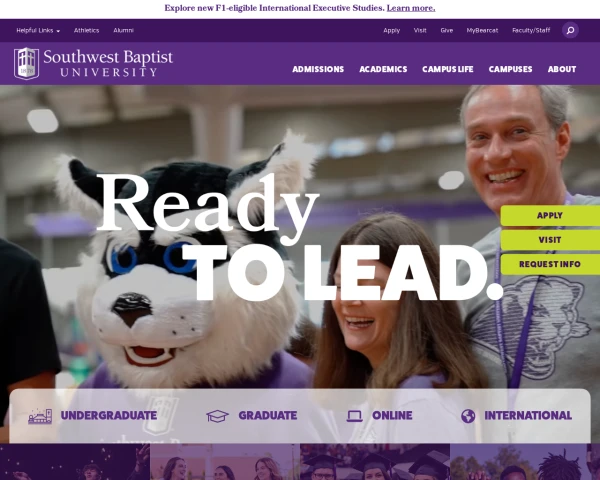Go to the Athletics link
600x480 pixels.
[86, 30]
